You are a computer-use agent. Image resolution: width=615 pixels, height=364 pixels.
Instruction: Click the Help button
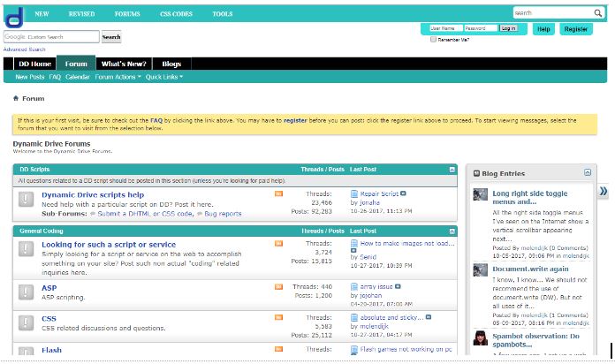(543, 29)
